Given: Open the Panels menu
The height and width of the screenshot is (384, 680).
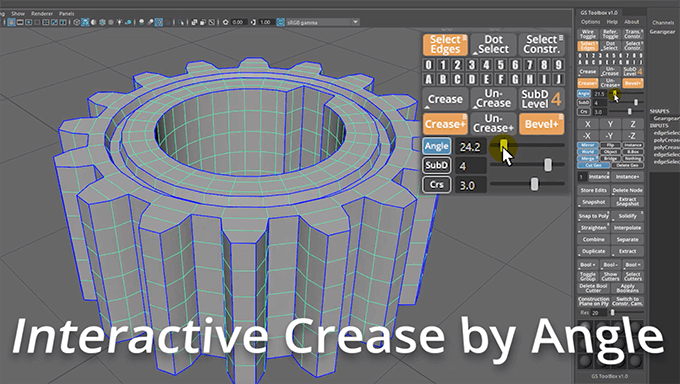Looking at the screenshot, I should 66,13.
